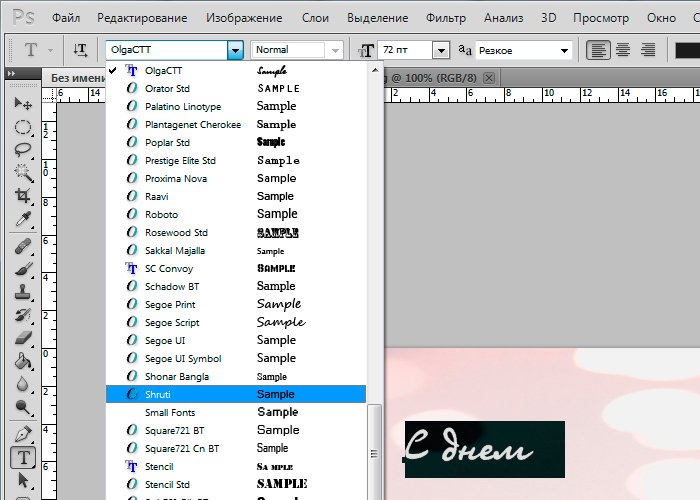The image size is (700, 500).
Task: Select the Crop tool
Action: [x=22, y=196]
